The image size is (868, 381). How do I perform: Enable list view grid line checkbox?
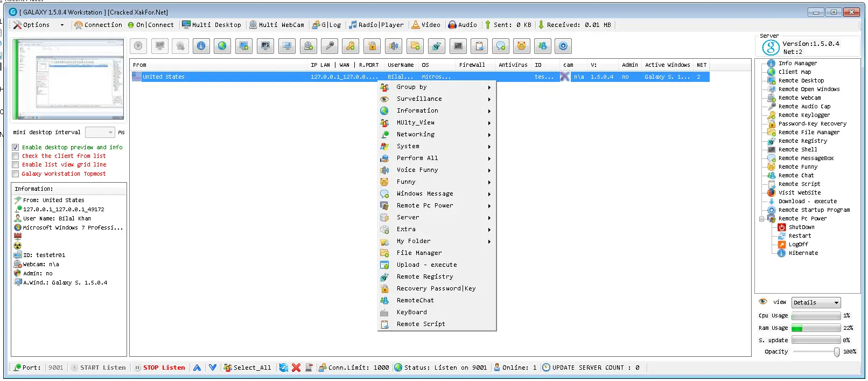tap(16, 165)
